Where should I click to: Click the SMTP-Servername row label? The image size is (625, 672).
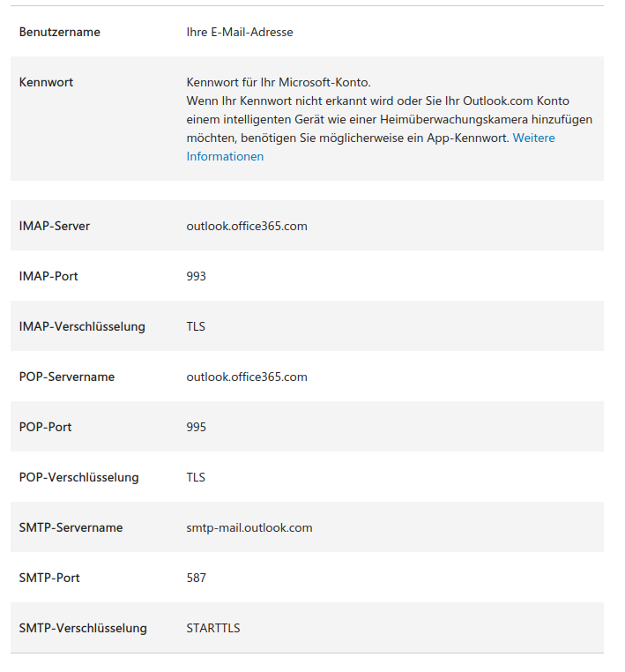pos(71,527)
